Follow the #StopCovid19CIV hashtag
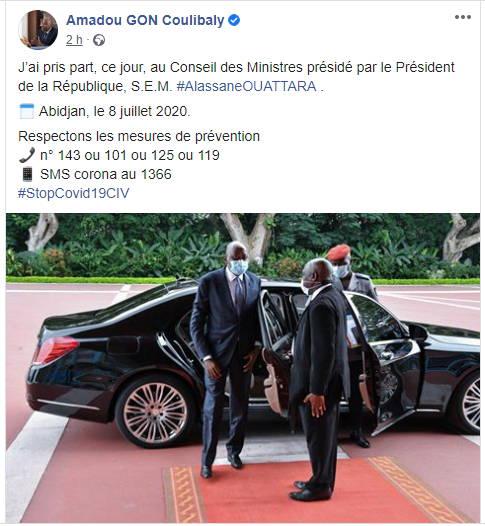Screen dimensions: 485x526 click(73, 193)
